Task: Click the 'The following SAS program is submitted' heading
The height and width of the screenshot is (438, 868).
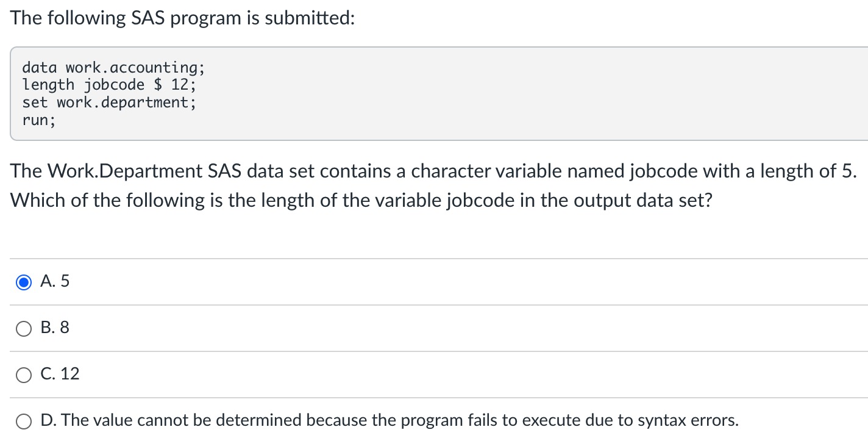Action: 182,18
